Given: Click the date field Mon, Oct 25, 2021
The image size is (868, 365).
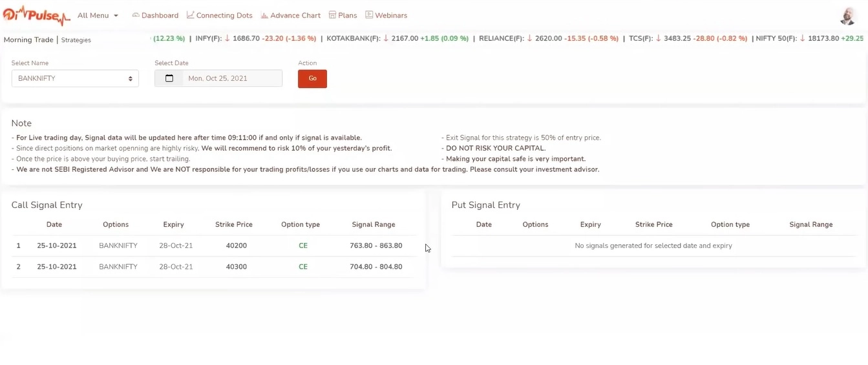Looking at the screenshot, I should tap(218, 78).
